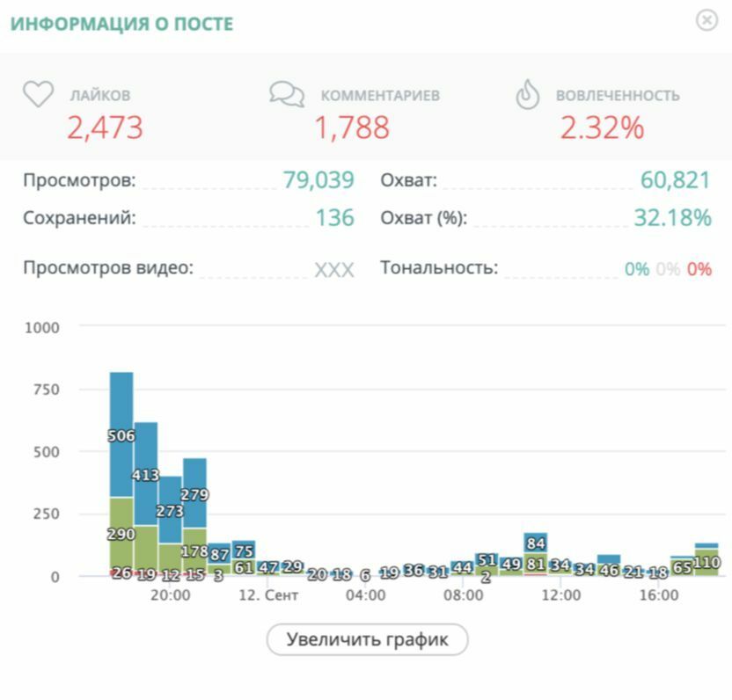Click the Просмотров видео label

tap(108, 268)
